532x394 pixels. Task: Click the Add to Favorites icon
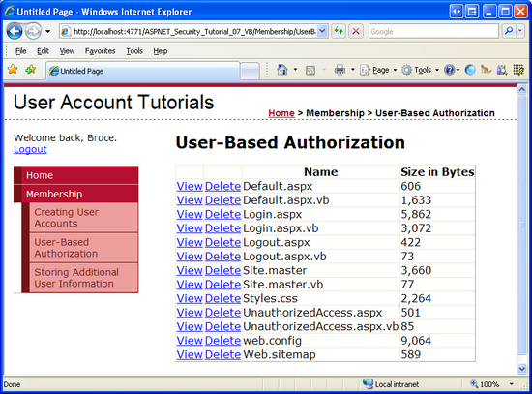[x=31, y=70]
